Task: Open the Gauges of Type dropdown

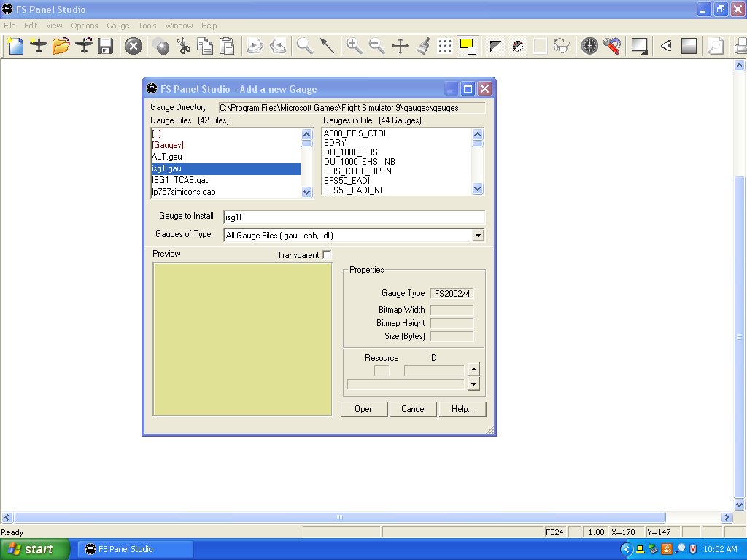Action: [478, 236]
